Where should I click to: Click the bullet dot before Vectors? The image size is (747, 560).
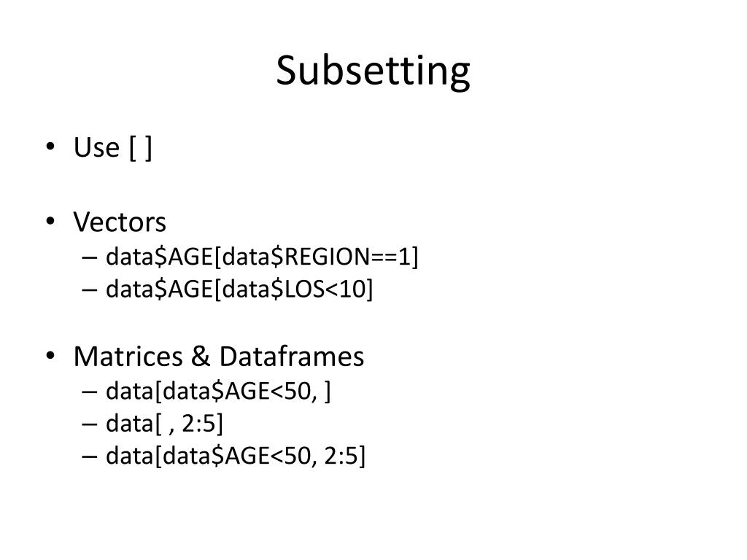(x=50, y=222)
